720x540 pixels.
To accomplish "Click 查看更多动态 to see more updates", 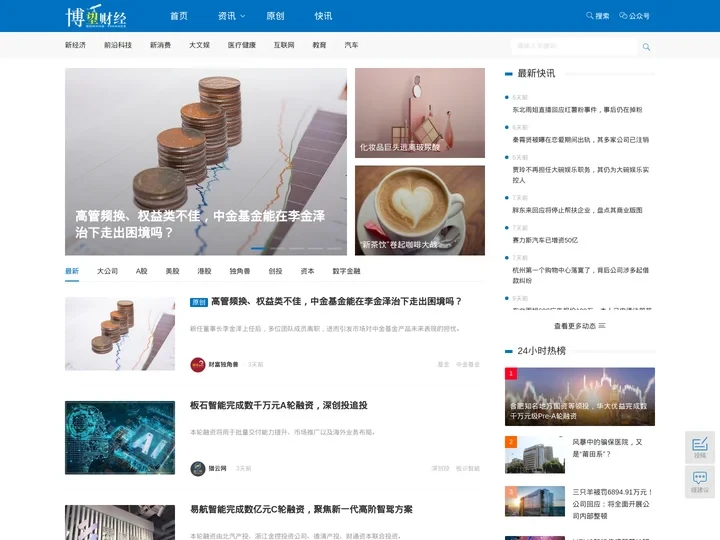I will 579,326.
